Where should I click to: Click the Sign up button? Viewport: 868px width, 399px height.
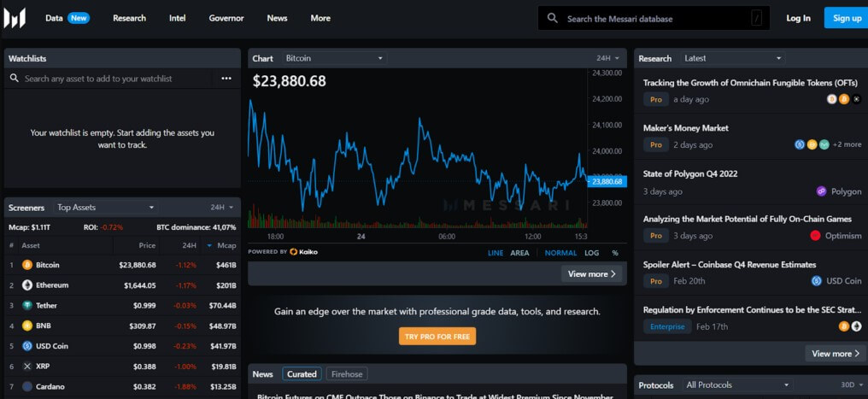[847, 18]
